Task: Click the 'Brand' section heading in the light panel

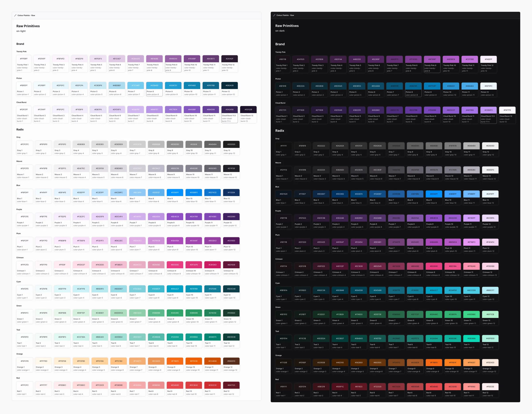Action: point(20,44)
